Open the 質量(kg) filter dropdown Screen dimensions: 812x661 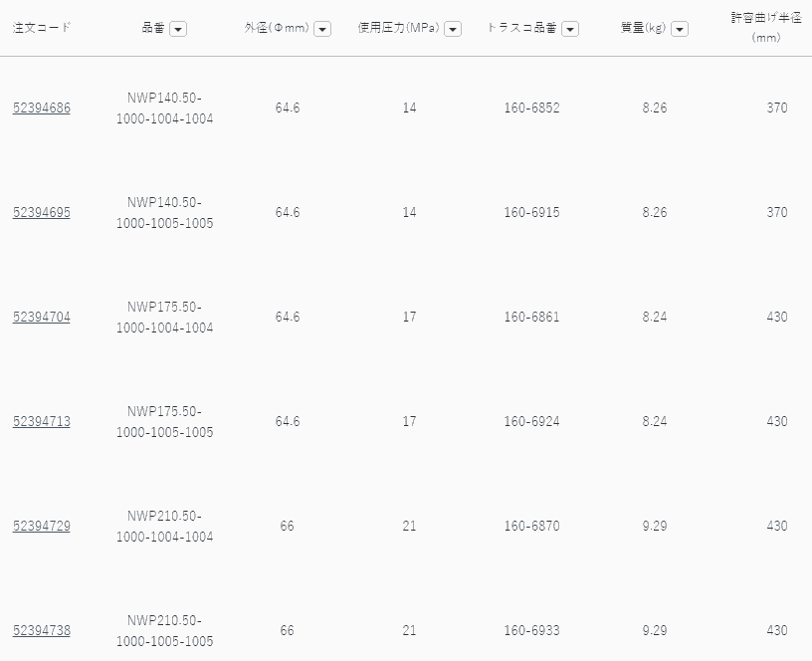click(680, 29)
